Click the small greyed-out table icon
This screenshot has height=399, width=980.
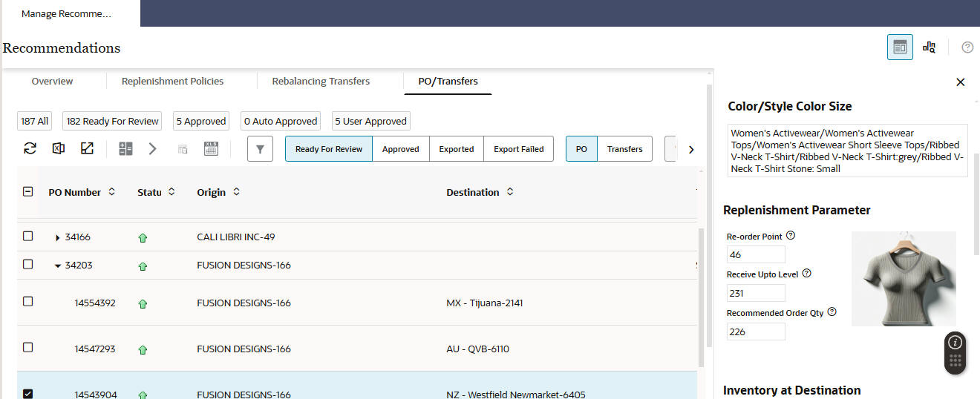183,149
